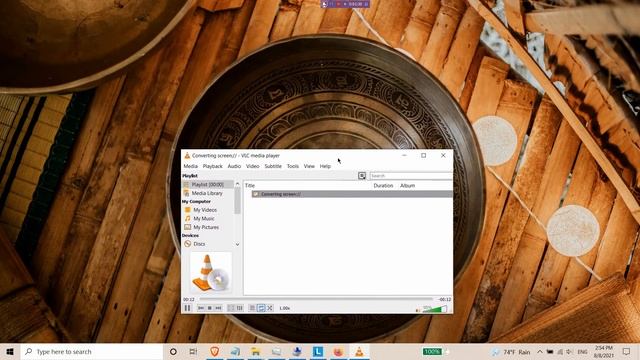640x360 pixels.
Task: Sort playlist by Duration column
Action: click(383, 185)
